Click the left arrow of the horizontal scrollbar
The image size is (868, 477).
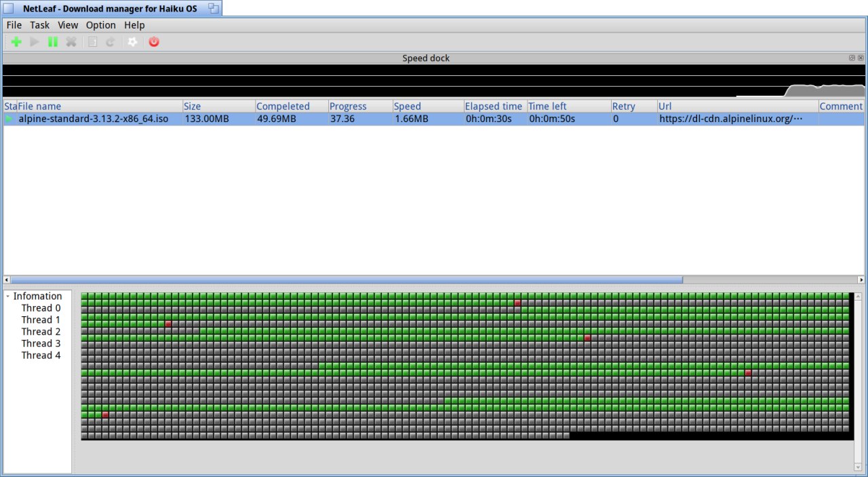[7, 280]
